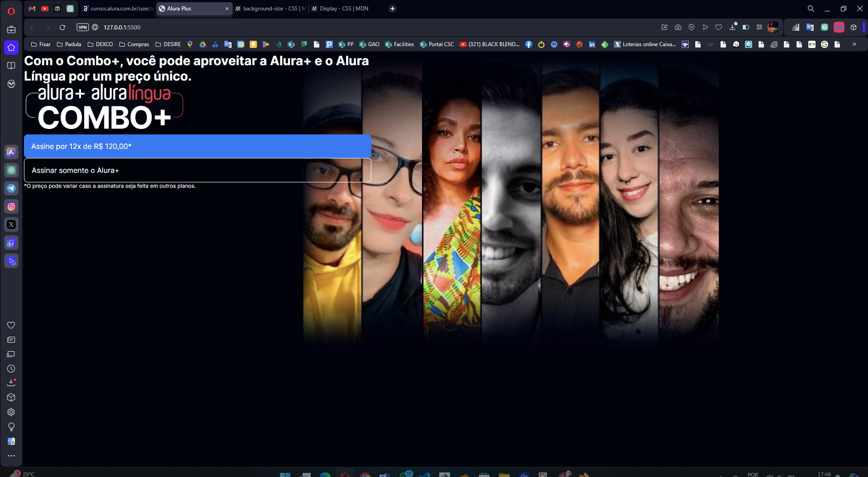Open the ad blocker shield icon
The image size is (868, 477).
point(692,27)
